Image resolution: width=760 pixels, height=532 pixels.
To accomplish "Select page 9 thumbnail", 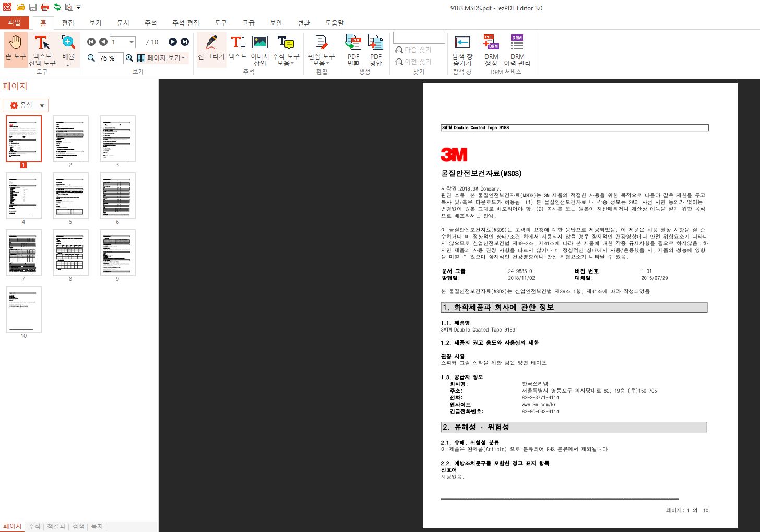I will tap(117, 253).
